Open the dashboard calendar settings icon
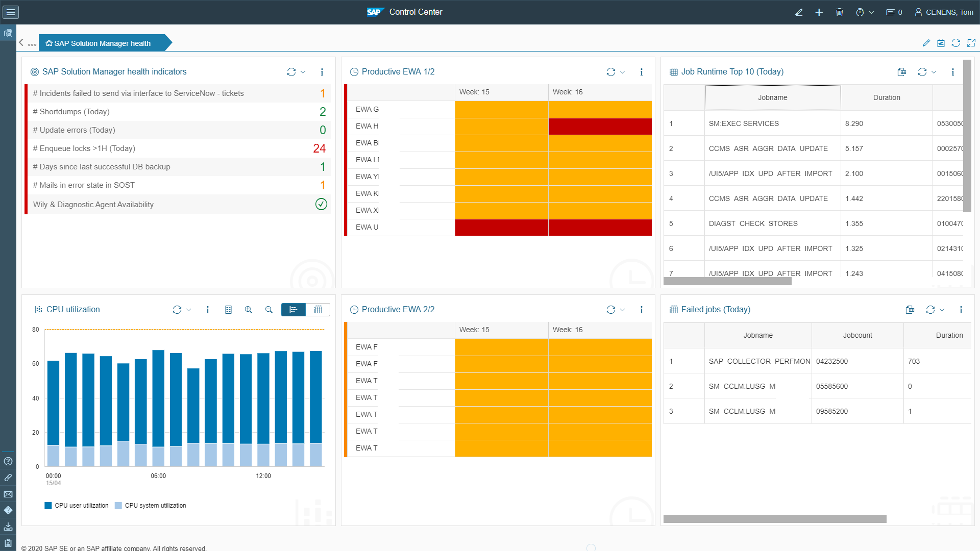Viewport: 980px width, 551px height. pos(941,43)
